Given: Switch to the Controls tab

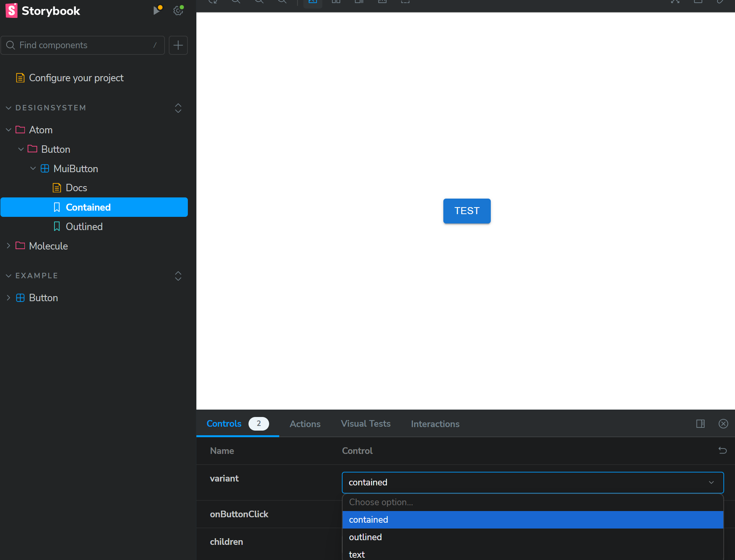Looking at the screenshot, I should coord(237,424).
